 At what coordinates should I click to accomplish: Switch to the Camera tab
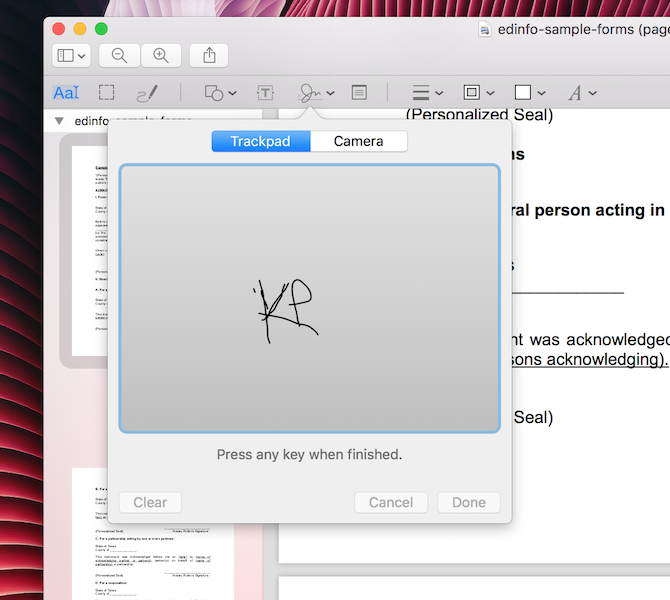tap(358, 141)
